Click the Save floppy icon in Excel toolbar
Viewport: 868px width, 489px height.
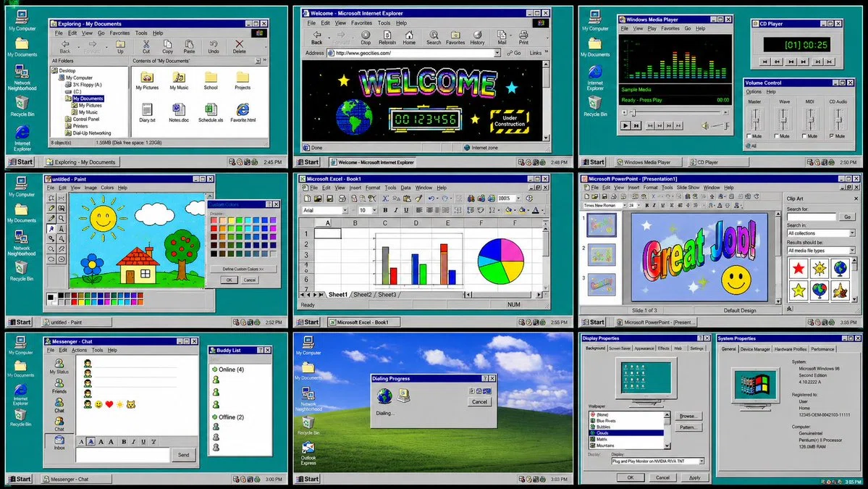point(330,198)
